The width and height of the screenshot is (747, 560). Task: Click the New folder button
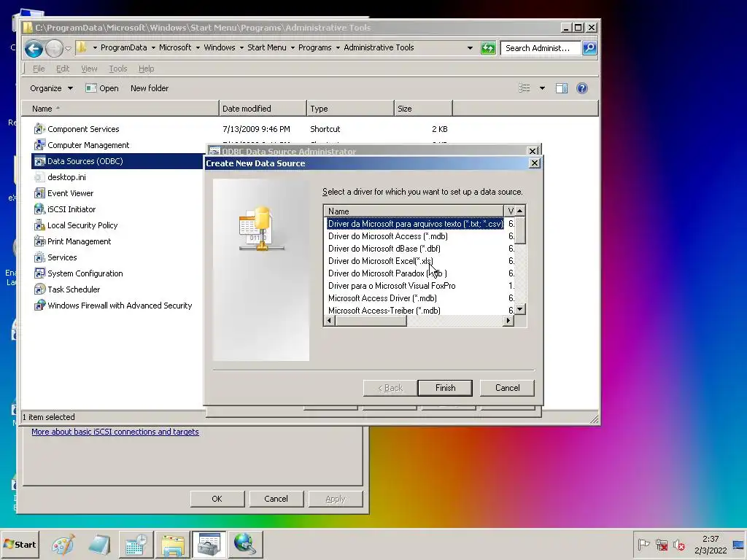click(149, 88)
